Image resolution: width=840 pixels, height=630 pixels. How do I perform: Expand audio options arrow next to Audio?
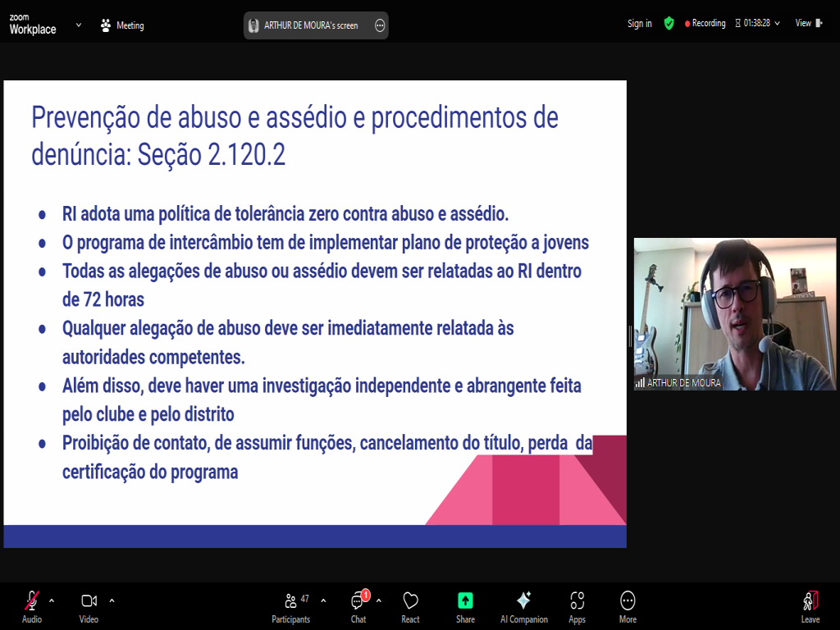point(52,600)
